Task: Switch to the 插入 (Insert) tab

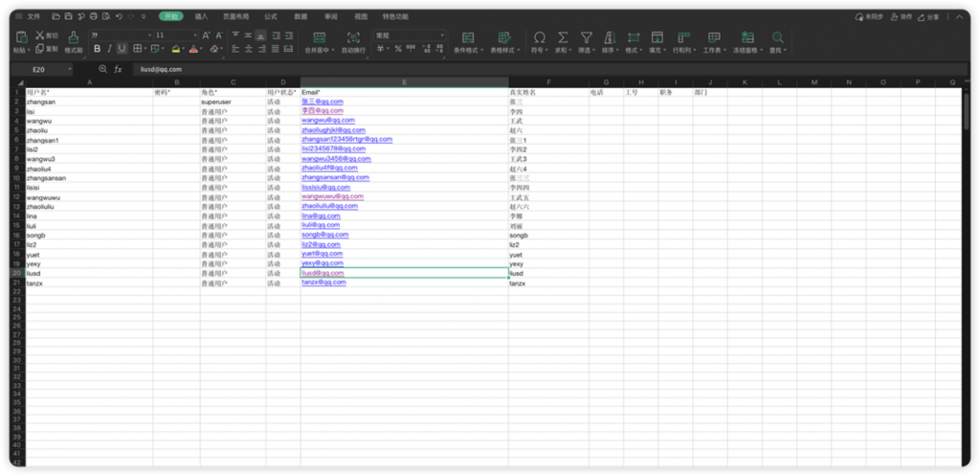Action: pyautogui.click(x=201, y=16)
